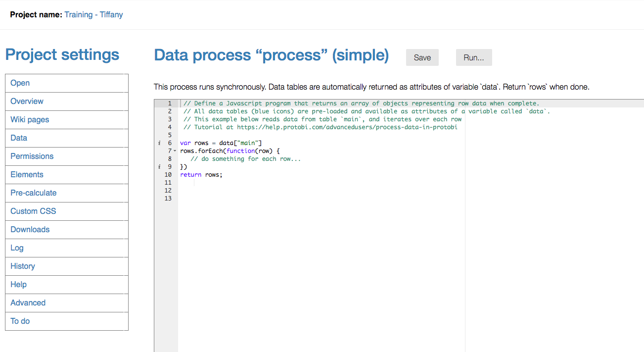View the project Log
The width and height of the screenshot is (644, 352).
click(x=16, y=248)
